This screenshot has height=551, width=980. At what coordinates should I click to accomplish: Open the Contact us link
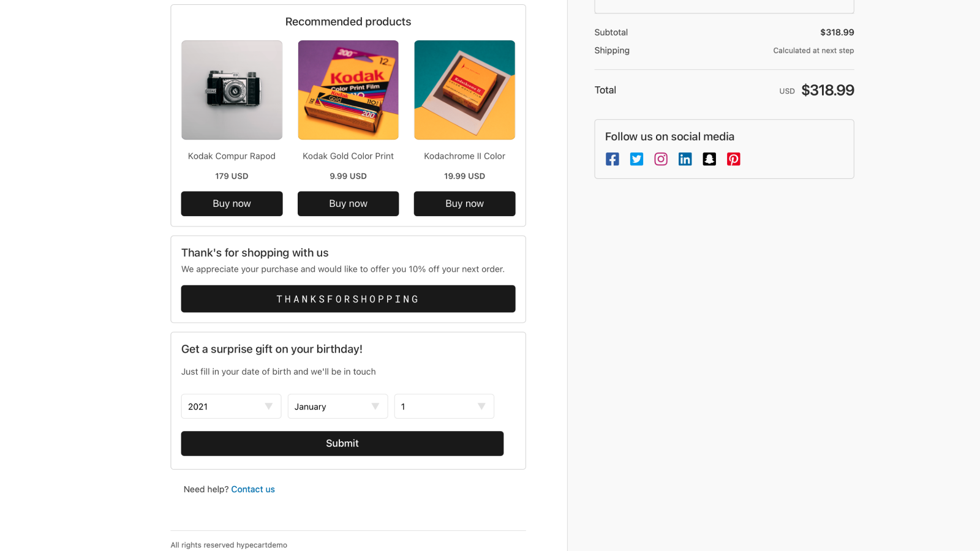point(253,489)
